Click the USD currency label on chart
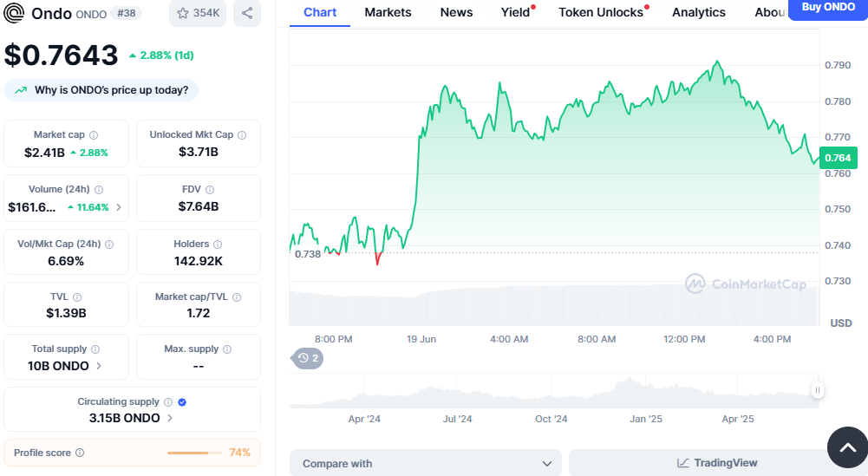Screen dimensions: 868x476 841,323
